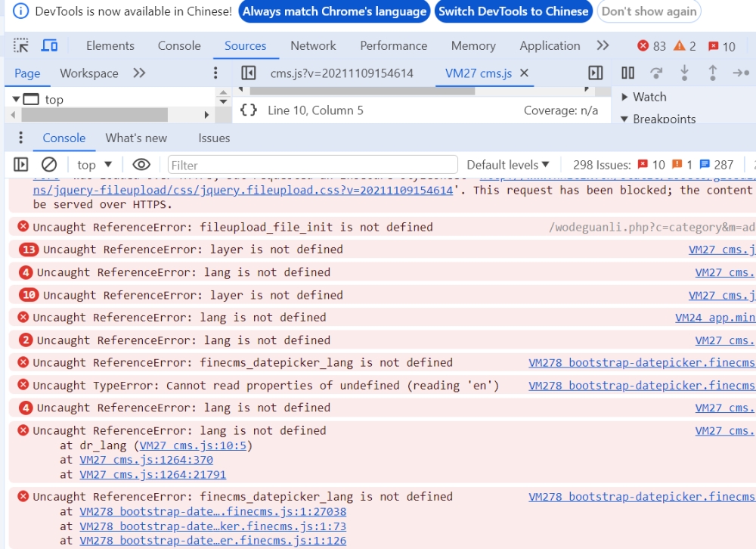Activate the inspect element picker icon
The width and height of the screenshot is (756, 549).
pyautogui.click(x=21, y=46)
